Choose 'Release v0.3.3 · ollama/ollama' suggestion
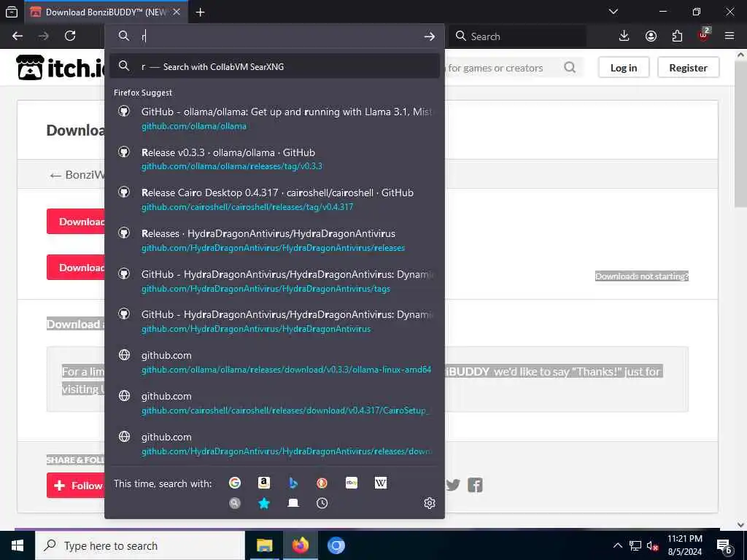The width and height of the screenshot is (747, 560). tap(274, 159)
